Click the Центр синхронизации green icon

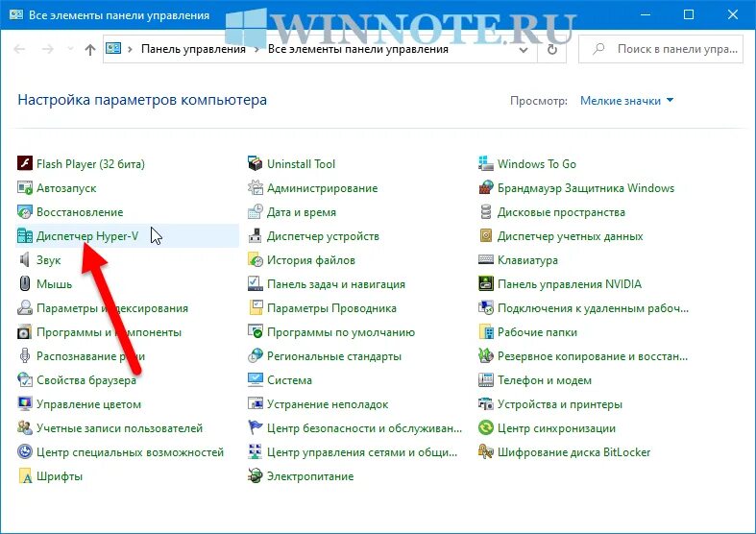[485, 427]
